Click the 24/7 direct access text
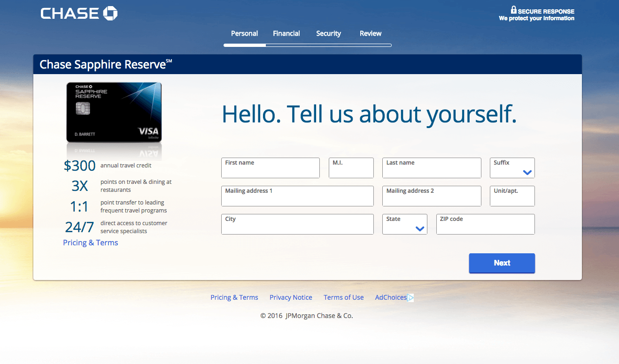619x364 pixels. (x=116, y=227)
